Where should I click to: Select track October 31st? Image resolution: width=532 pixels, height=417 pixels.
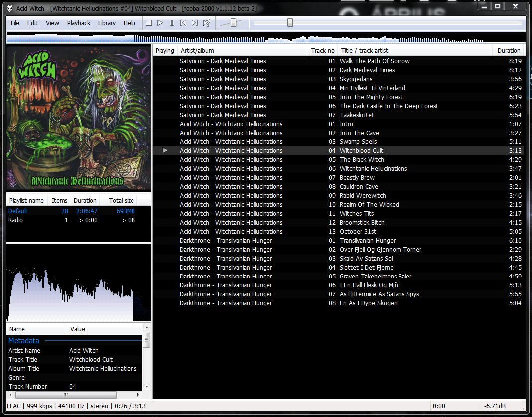(338, 231)
